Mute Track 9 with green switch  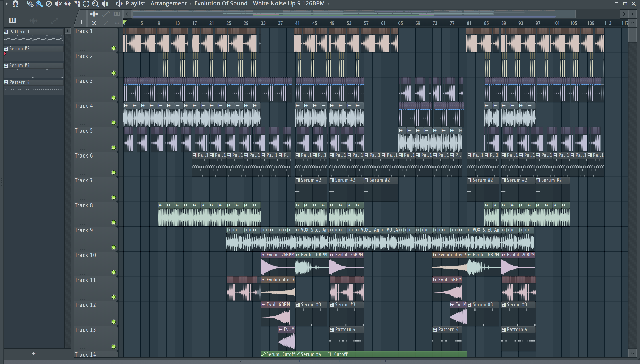point(114,247)
